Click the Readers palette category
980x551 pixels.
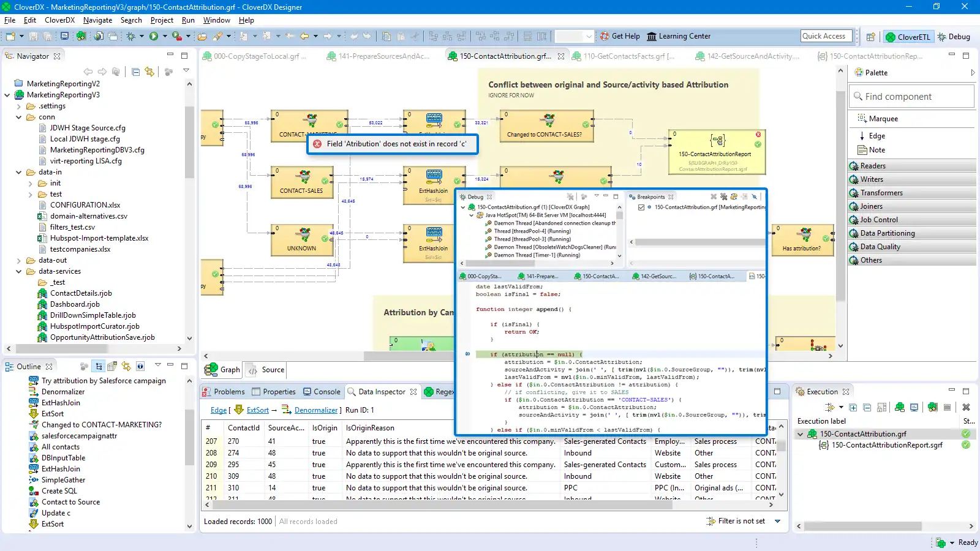coord(912,166)
